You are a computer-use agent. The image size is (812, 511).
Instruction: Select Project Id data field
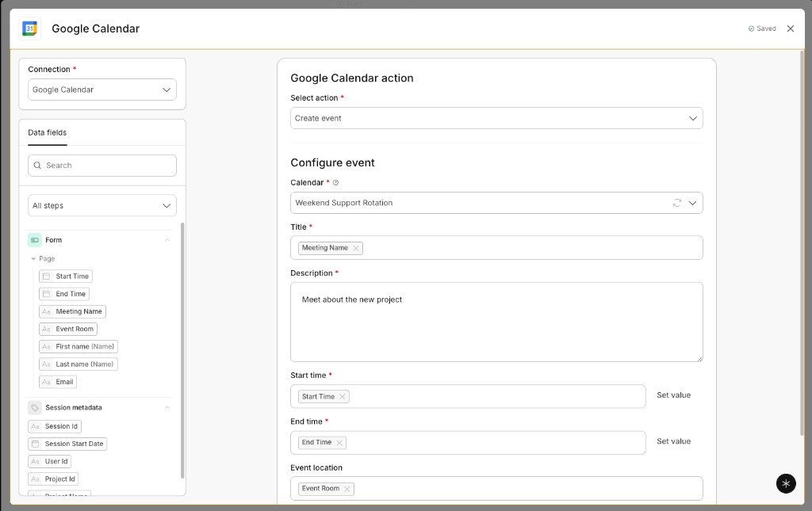coord(53,479)
